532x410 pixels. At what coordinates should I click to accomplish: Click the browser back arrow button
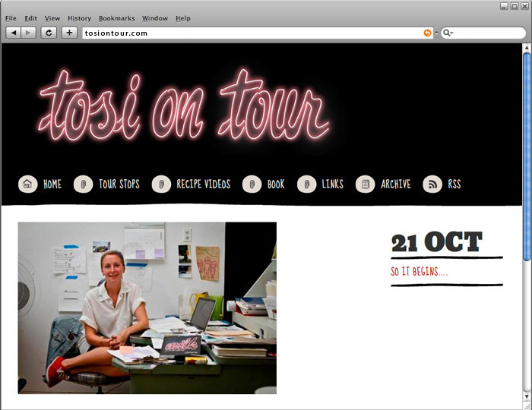[13, 33]
